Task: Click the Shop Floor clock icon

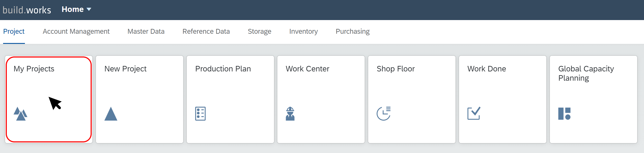Action: point(383,114)
